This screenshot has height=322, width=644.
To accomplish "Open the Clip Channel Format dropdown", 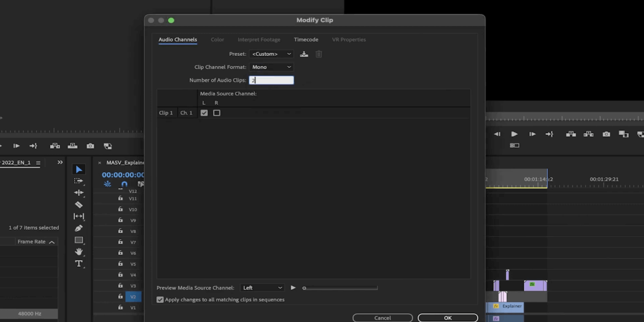I will [272, 67].
